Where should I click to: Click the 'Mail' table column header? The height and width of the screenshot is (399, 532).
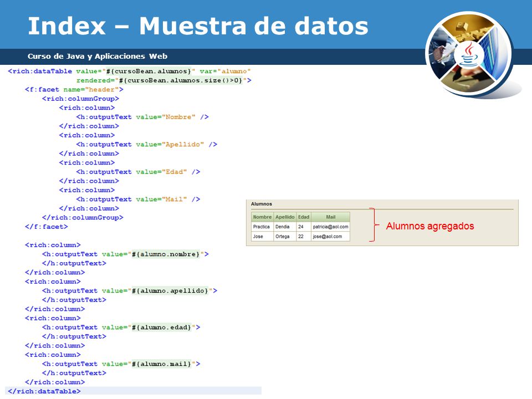coord(330,217)
